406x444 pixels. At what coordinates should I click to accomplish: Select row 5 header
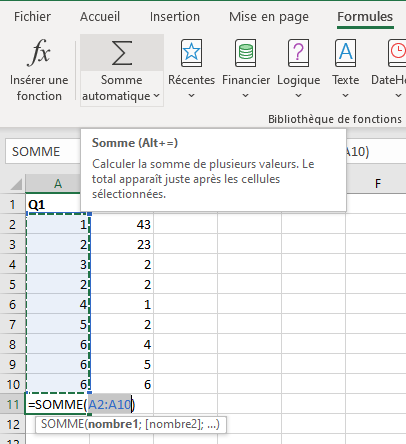pyautogui.click(x=13, y=284)
